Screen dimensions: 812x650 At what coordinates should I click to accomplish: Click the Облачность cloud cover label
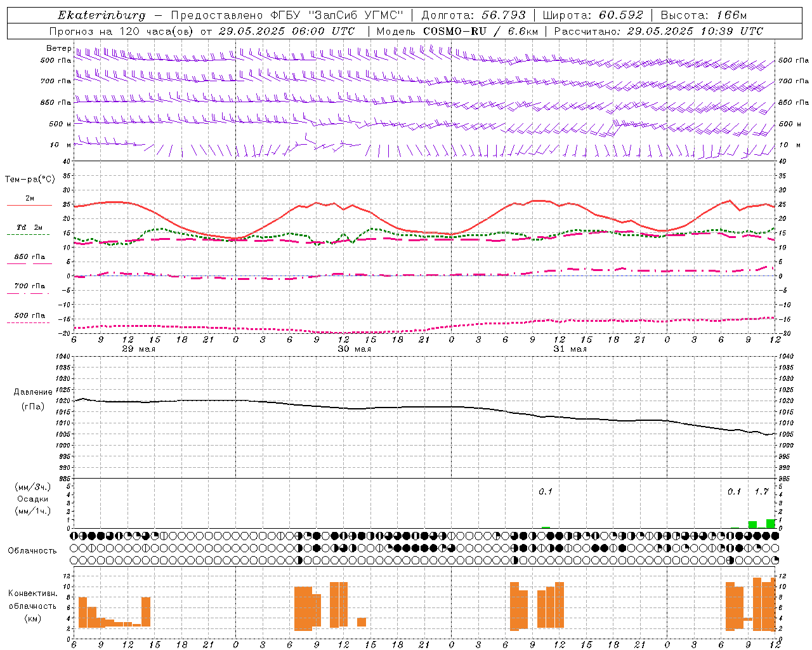tap(32, 550)
